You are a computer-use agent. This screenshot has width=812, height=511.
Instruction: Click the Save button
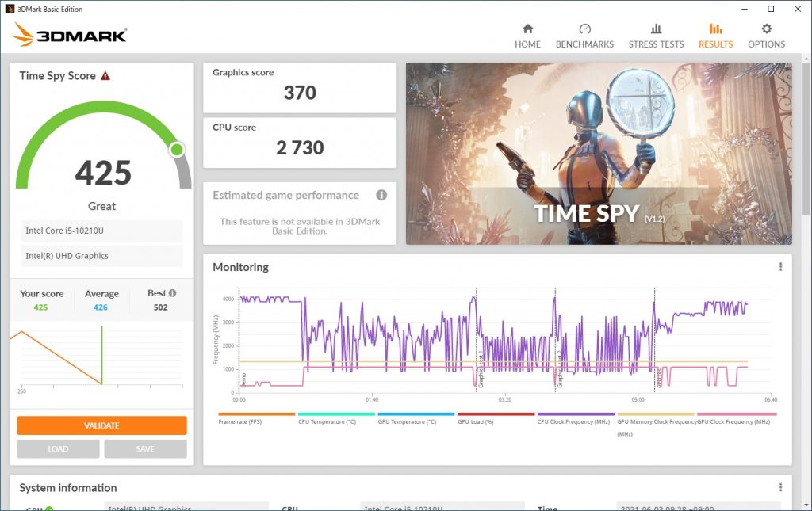pyautogui.click(x=145, y=449)
